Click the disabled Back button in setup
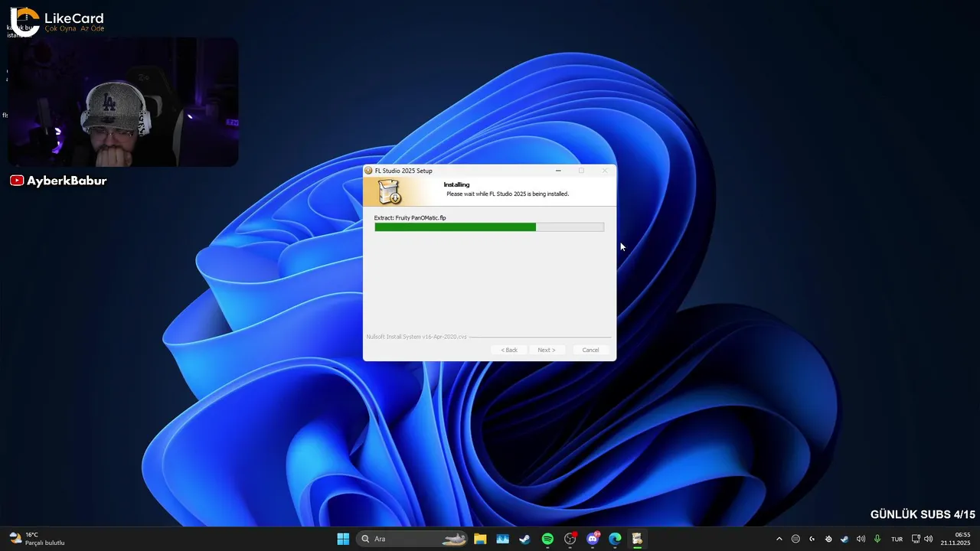The height and width of the screenshot is (551, 980). click(509, 350)
